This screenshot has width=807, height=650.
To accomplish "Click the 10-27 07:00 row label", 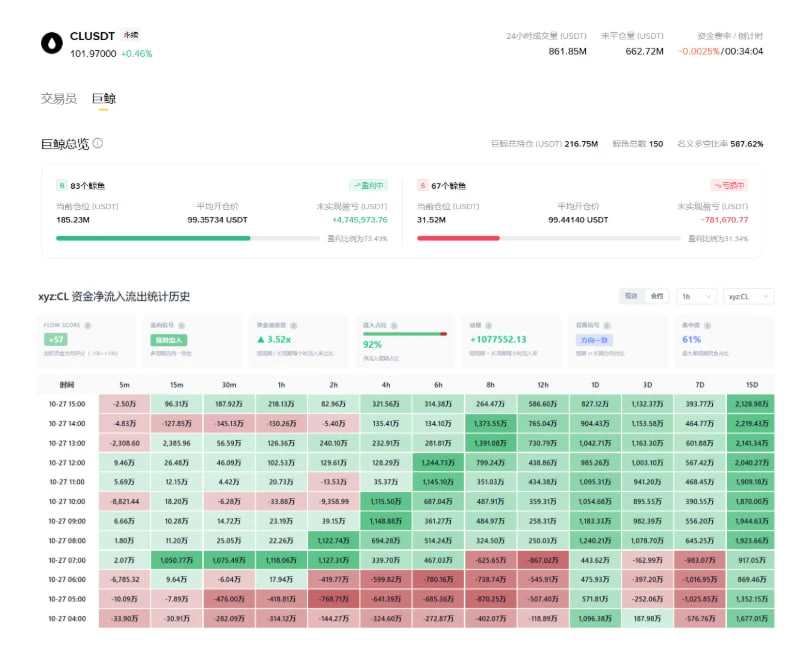I will [67, 560].
